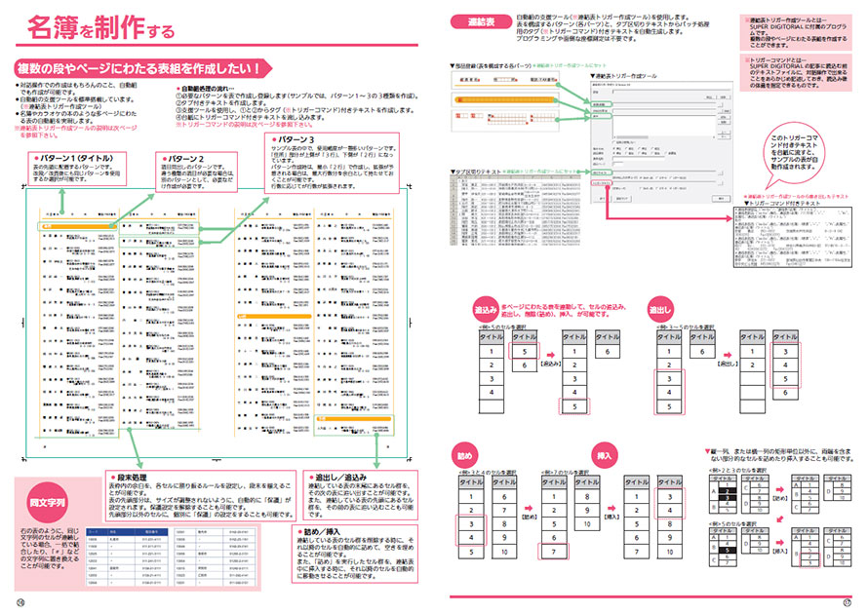Image resolution: width=868 pixels, height=614 pixels.
Task: Click the trigger command text output box
Action: (792, 237)
